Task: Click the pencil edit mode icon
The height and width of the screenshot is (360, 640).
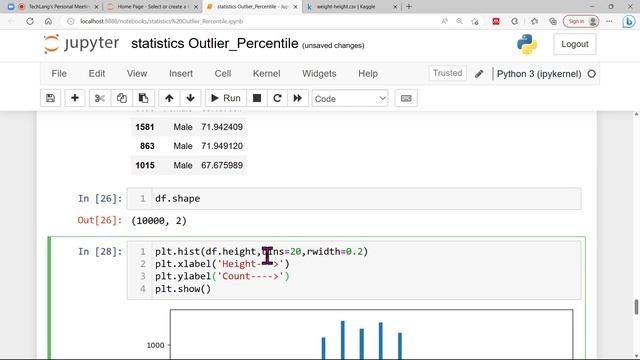Action: click(479, 74)
